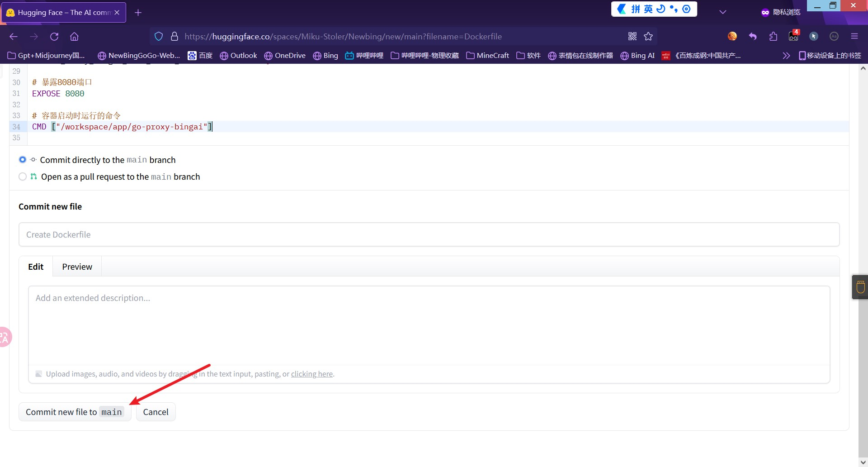Click the yellow side panel widget icon
Viewport: 868px width, 467px height.
point(860,287)
